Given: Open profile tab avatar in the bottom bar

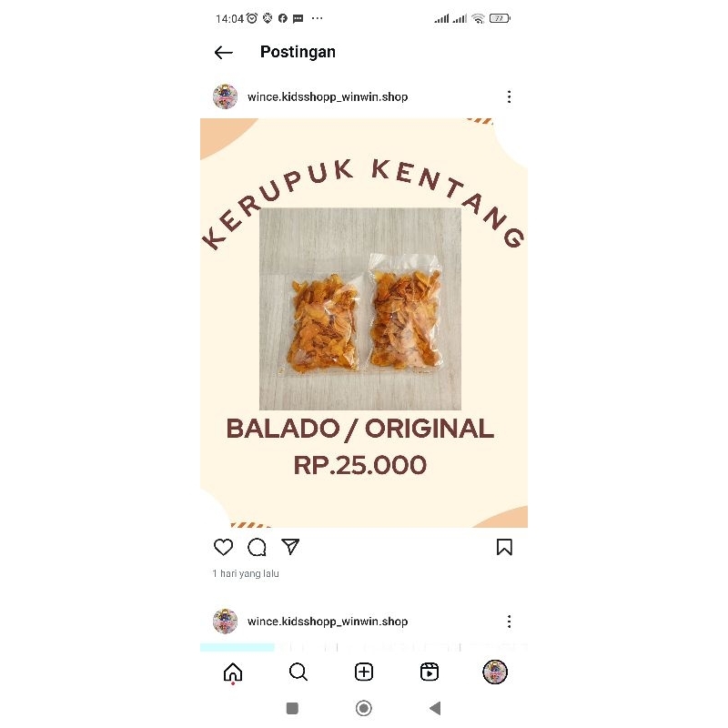Looking at the screenshot, I should [x=495, y=672].
